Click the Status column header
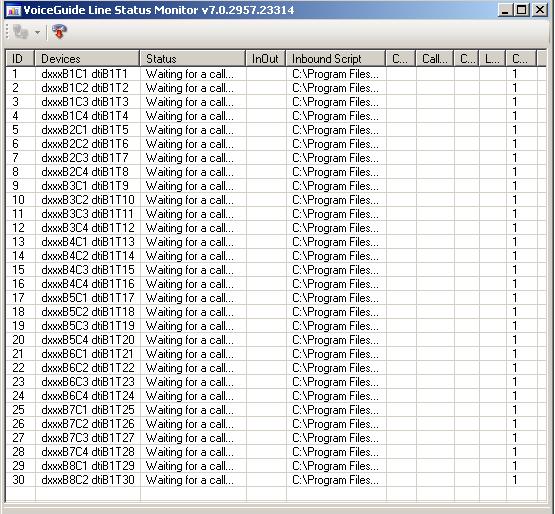The image size is (555, 514). coord(193,58)
